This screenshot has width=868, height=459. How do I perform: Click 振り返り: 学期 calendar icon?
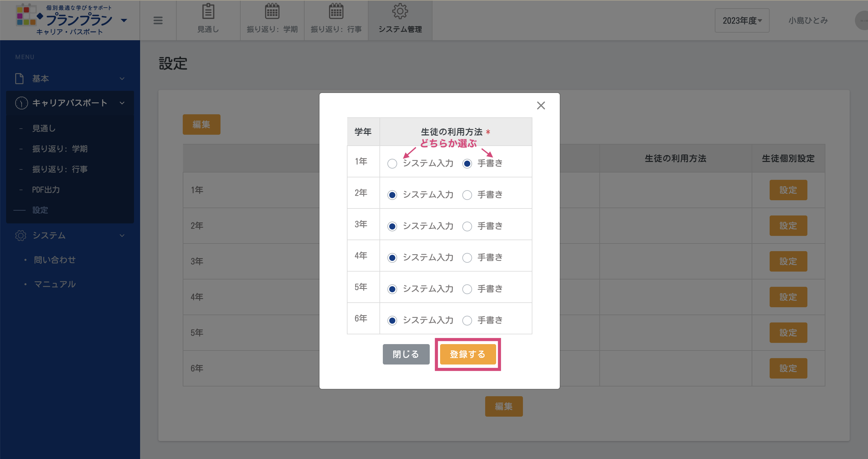click(x=272, y=12)
